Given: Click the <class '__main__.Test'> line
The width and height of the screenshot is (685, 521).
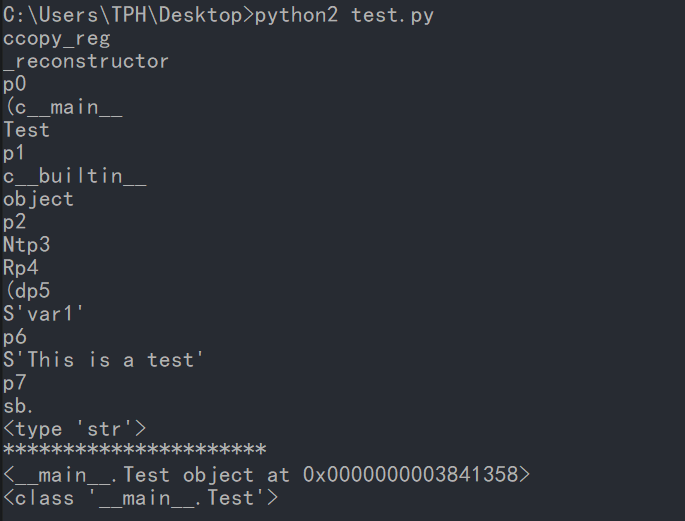Looking at the screenshot, I should tap(141, 497).
